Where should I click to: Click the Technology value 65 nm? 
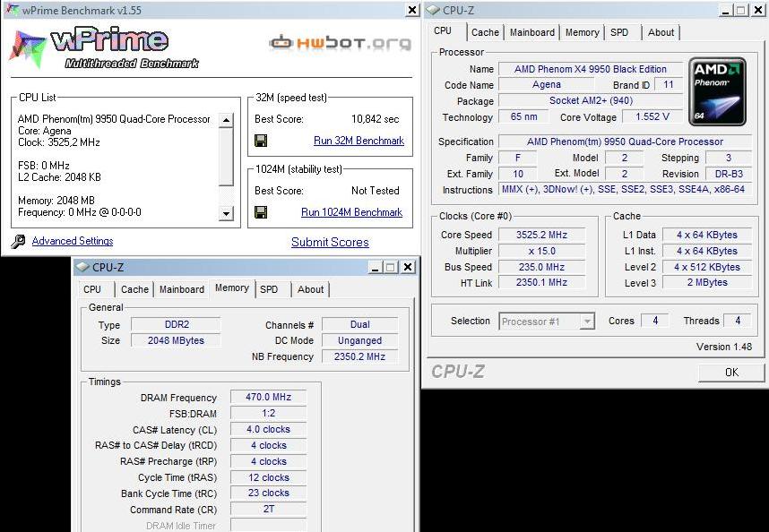(x=523, y=117)
